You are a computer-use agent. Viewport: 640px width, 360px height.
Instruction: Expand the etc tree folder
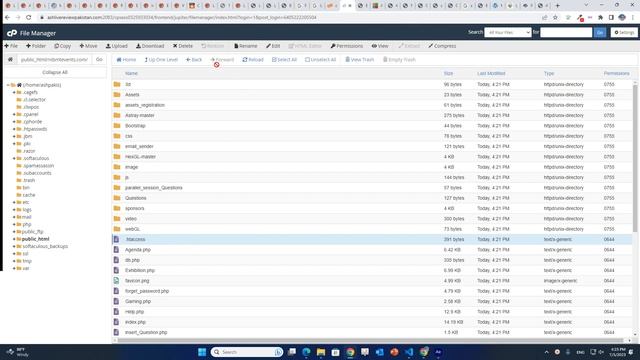pos(14,202)
